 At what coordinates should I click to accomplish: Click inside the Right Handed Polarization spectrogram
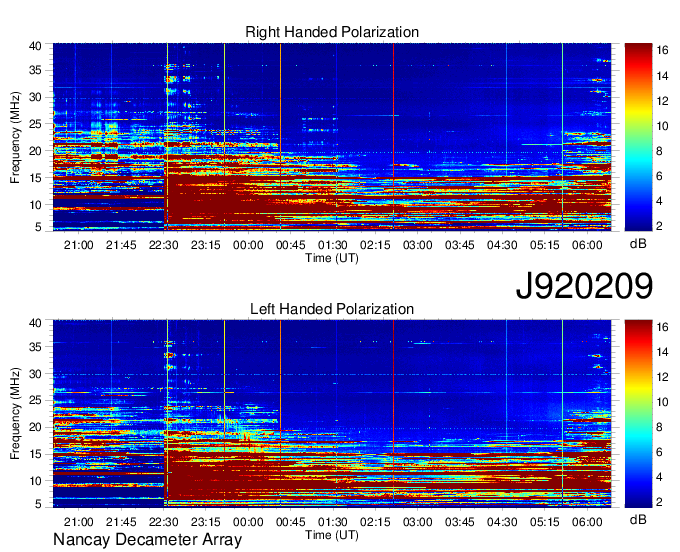[x=332, y=137]
